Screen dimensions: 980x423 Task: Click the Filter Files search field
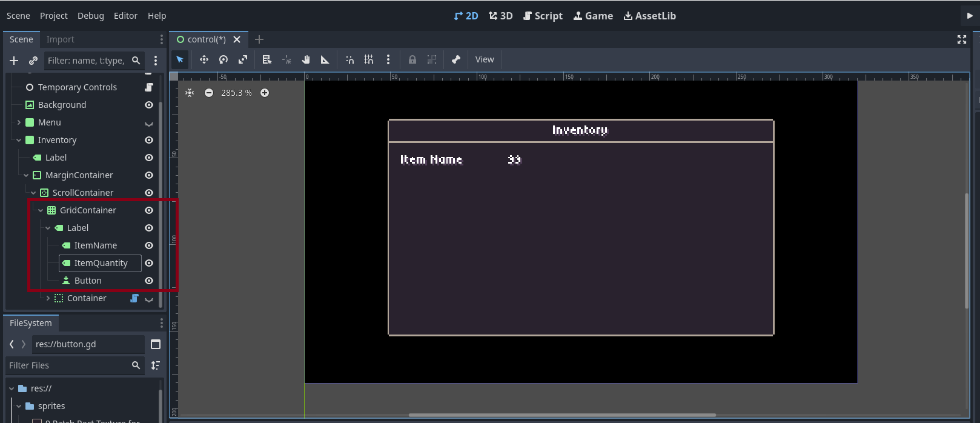pos(68,365)
